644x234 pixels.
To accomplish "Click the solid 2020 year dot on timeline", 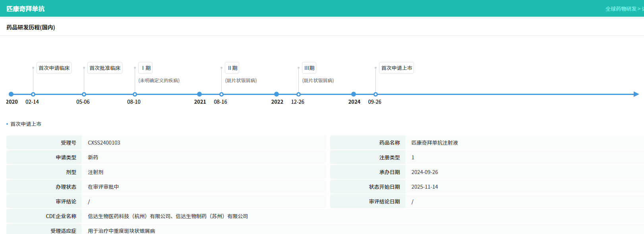I will 11,94.
